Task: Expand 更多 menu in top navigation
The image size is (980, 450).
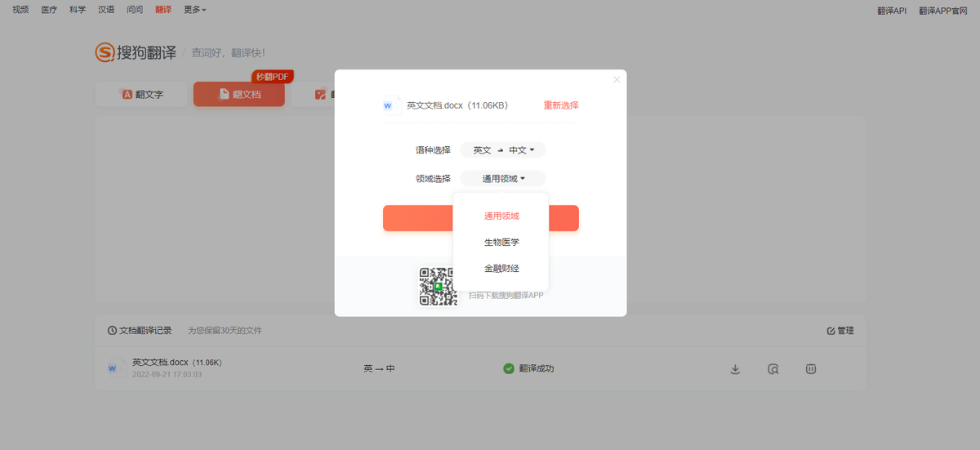Action: pyautogui.click(x=195, y=10)
